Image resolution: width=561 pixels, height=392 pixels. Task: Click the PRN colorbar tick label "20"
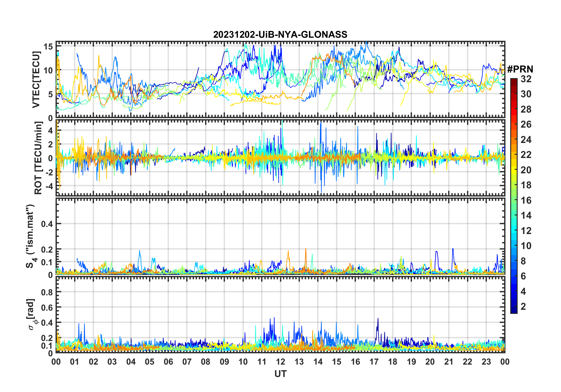pos(526,170)
